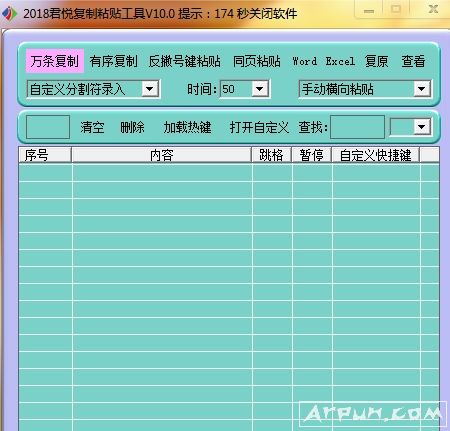
Task: Click 打开自定义 button
Action: [259, 127]
